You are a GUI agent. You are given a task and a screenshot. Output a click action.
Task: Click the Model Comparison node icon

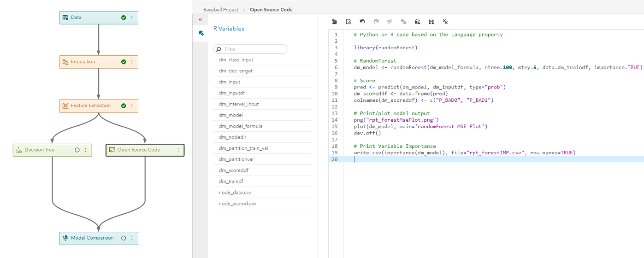pyautogui.click(x=65, y=238)
